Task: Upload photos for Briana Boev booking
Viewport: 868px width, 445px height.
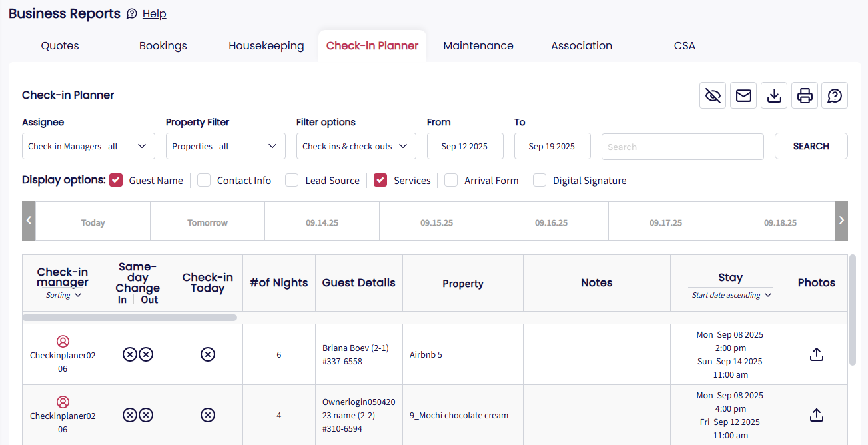Action: click(817, 354)
